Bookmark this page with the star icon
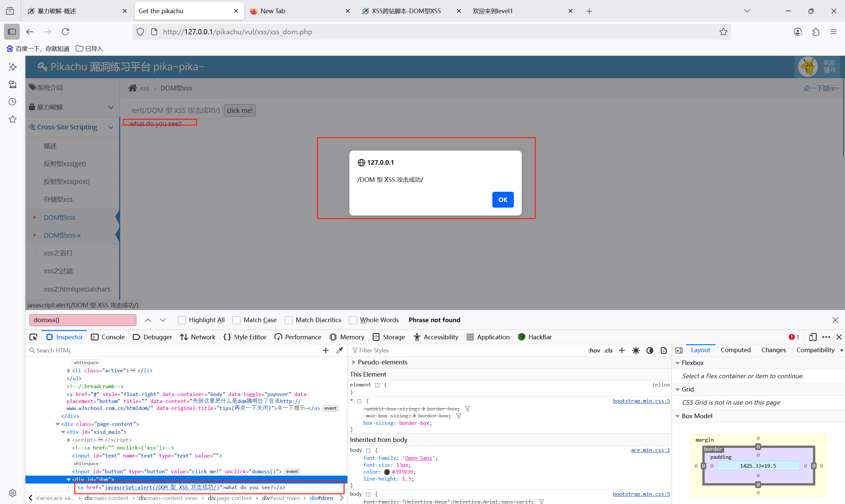This screenshot has height=504, width=845. (723, 32)
